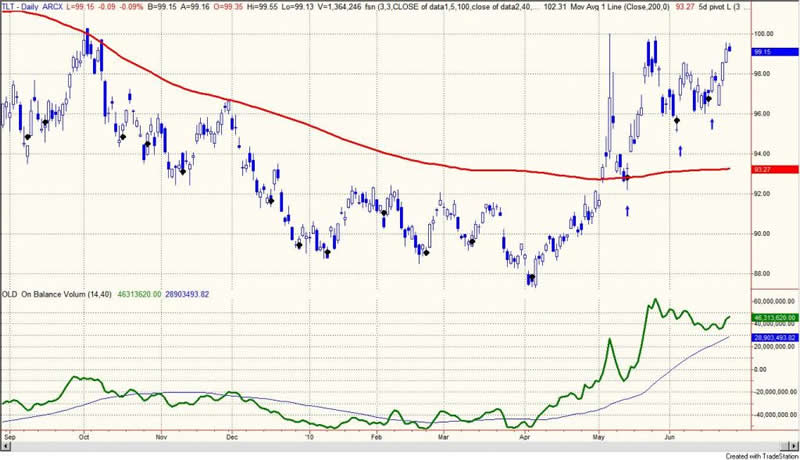Click the blue 28,903,493.82 OBV average label
This screenshot has height=460, width=800.
(775, 339)
